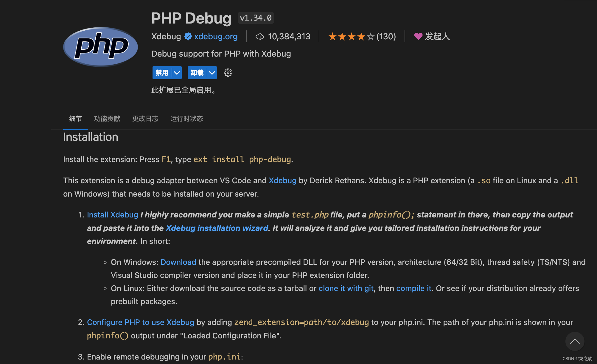Click the download count cloud icon
This screenshot has width=597, height=364.
click(259, 36)
